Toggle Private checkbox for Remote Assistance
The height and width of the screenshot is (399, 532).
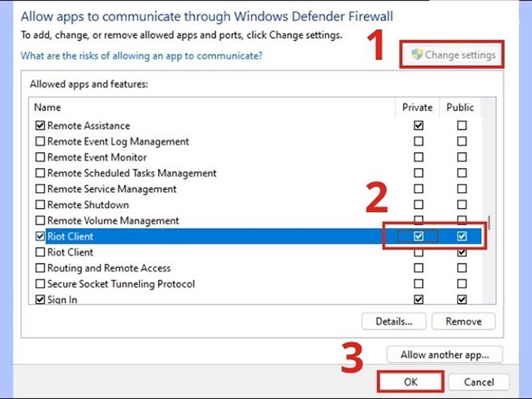pos(418,125)
